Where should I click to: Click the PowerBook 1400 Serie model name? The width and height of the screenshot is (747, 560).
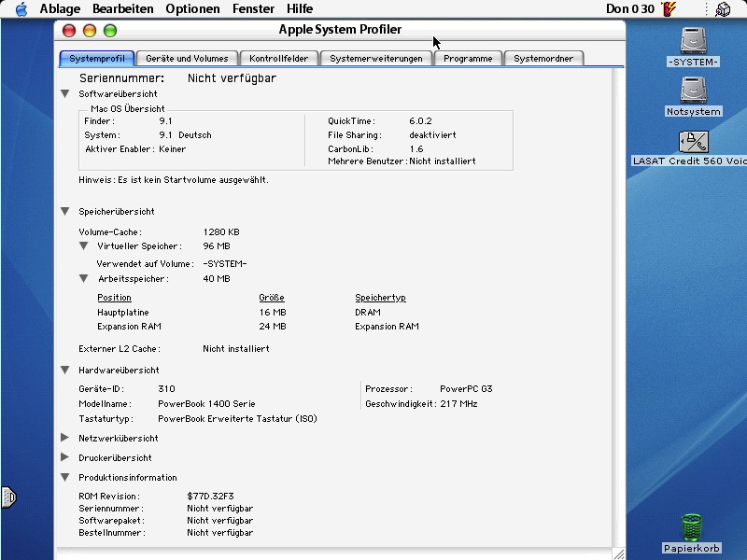pyautogui.click(x=206, y=404)
